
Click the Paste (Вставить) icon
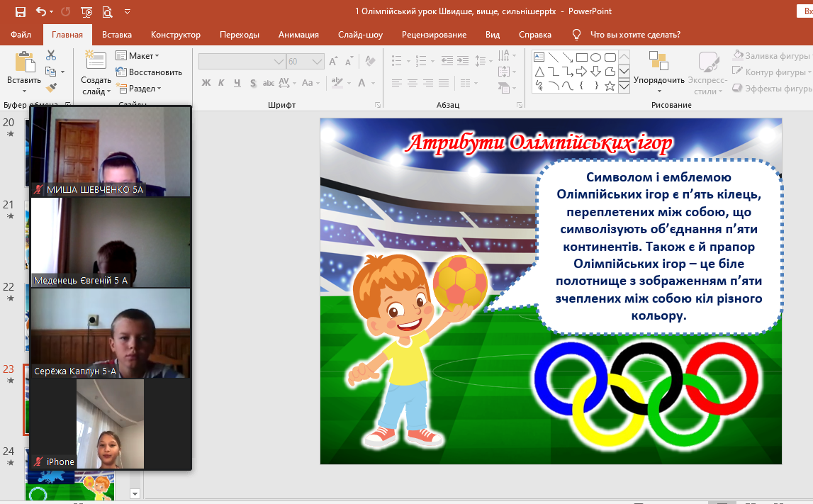coord(24,62)
